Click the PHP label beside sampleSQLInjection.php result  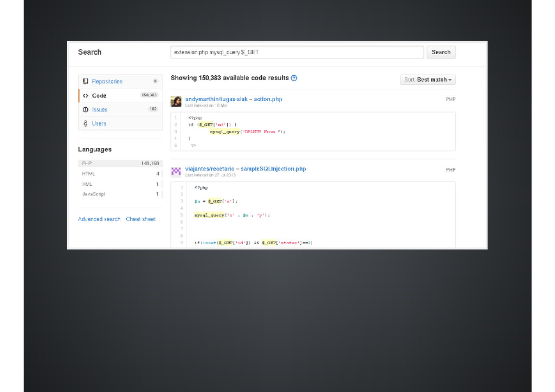[450, 170]
